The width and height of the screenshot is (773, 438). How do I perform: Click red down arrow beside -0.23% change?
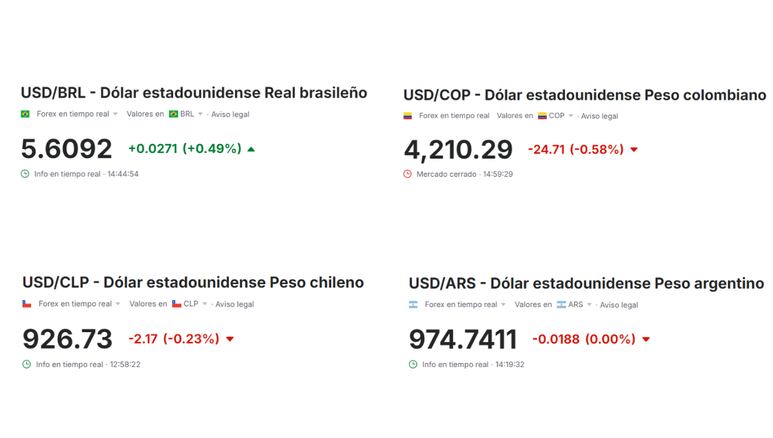tap(230, 339)
